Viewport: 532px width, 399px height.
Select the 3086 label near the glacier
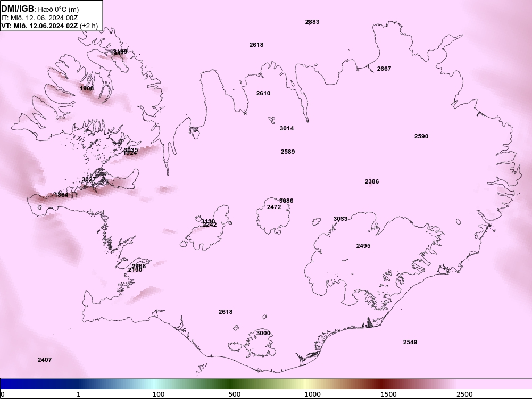coord(287,201)
